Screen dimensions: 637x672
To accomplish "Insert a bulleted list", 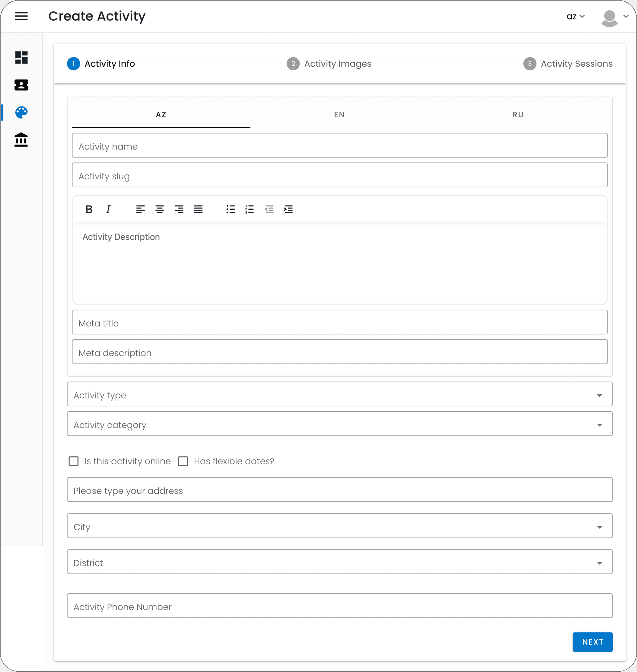I will point(231,209).
